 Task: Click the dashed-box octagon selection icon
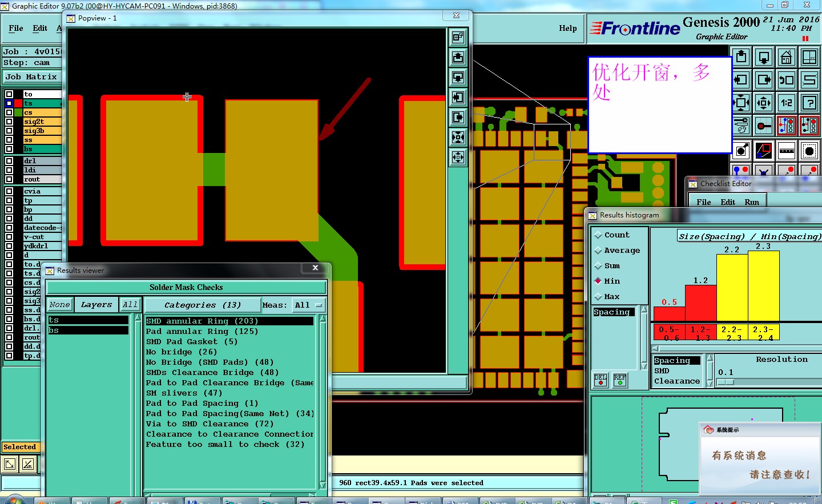[x=809, y=151]
